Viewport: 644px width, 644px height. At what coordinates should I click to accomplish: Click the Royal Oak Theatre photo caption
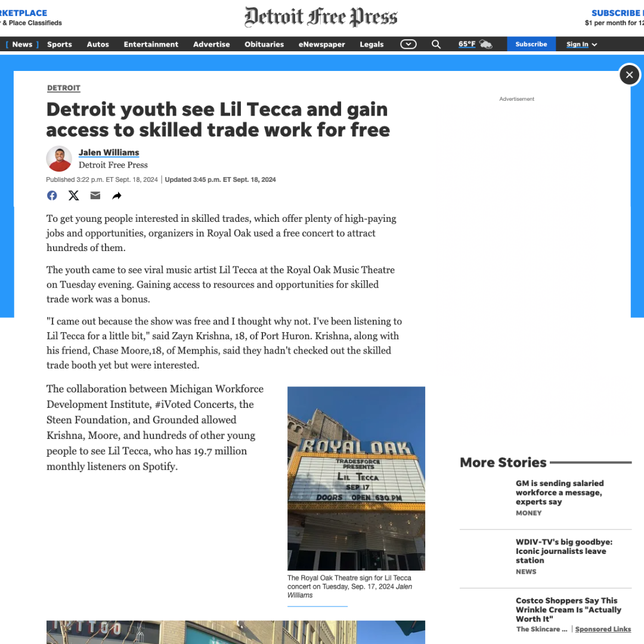(x=349, y=587)
